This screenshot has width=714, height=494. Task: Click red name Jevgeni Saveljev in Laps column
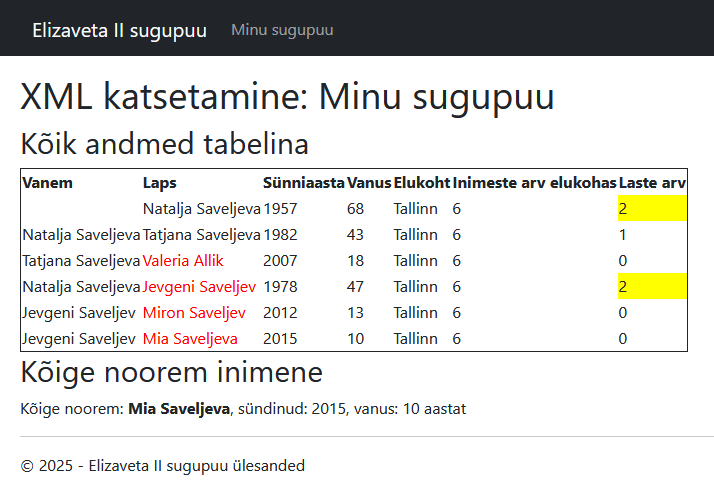coord(199,287)
